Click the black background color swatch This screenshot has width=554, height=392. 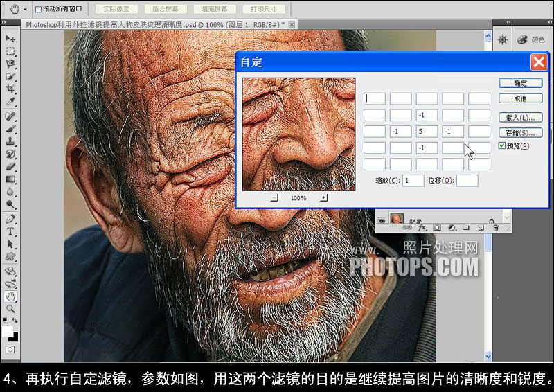(15, 337)
